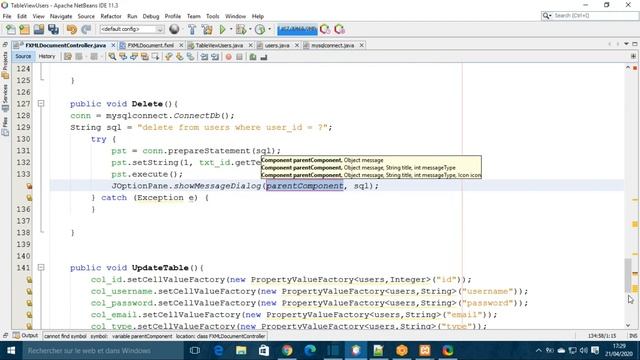Click the Open Project folder icon
640x360 pixels.
pyautogui.click(x=39, y=29)
